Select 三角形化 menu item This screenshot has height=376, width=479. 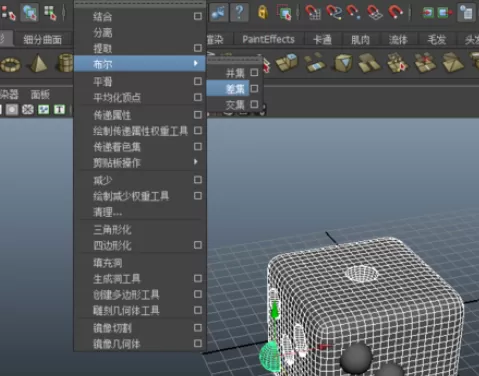point(112,230)
